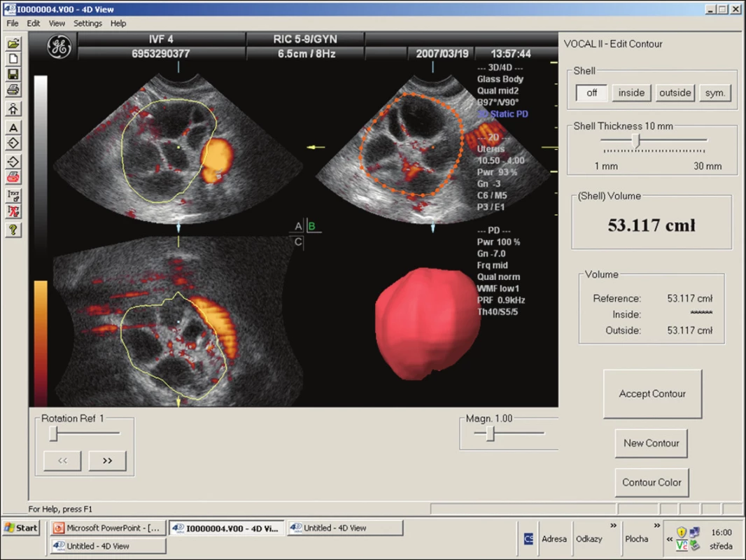Image resolution: width=746 pixels, height=560 pixels.
Task: Select the inside shell option
Action: coord(631,93)
